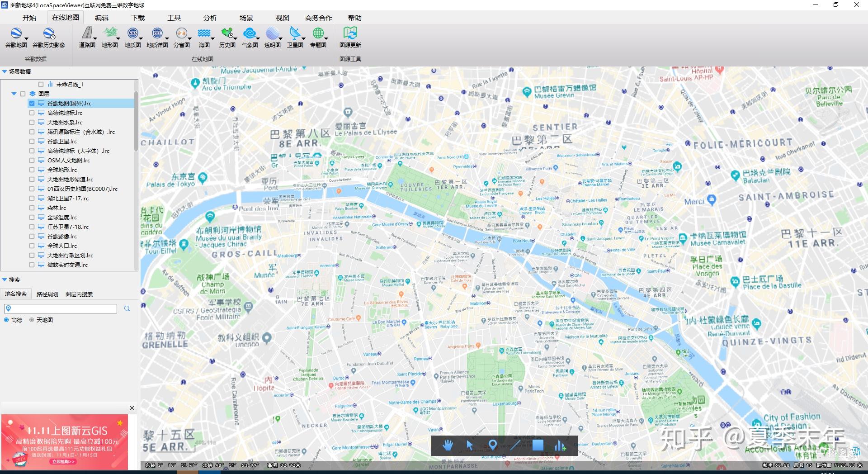868x474 pixels.
Task: Activate the hand pan tool
Action: 448,446
